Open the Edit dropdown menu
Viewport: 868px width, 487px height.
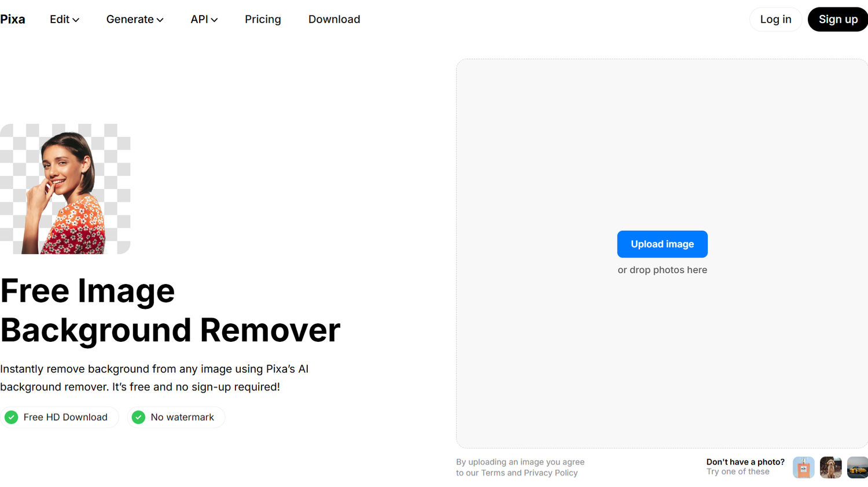[x=64, y=20]
